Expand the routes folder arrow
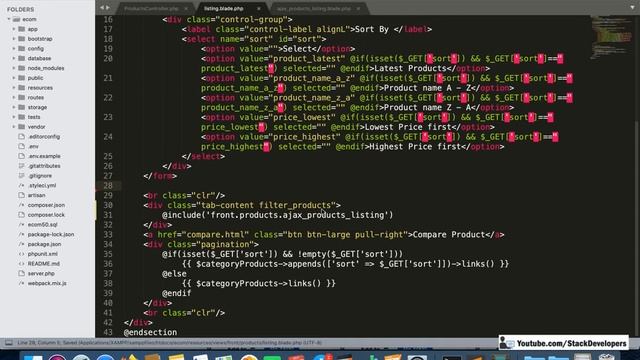The height and width of the screenshot is (360, 640). click(x=14, y=98)
